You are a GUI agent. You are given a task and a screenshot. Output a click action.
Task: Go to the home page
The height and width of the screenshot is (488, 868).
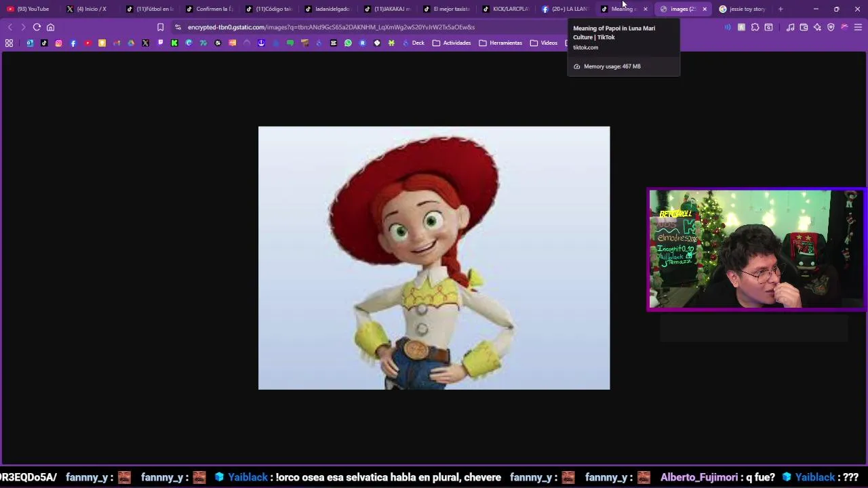click(50, 27)
